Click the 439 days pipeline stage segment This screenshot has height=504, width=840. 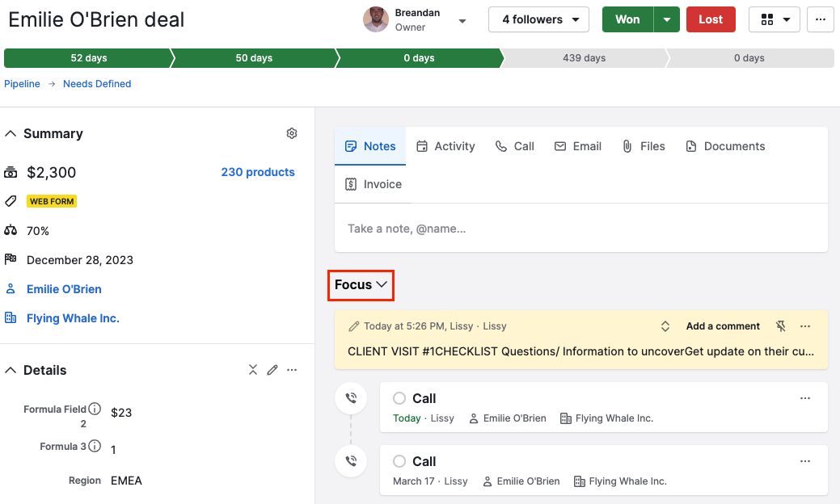coord(585,57)
